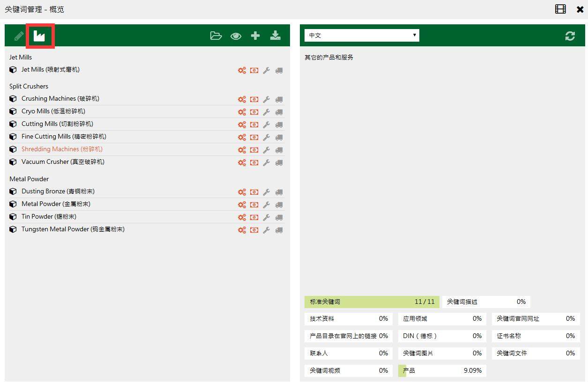Click the factory icon in the toolbar
This screenshot has width=588, height=383.
(x=40, y=36)
